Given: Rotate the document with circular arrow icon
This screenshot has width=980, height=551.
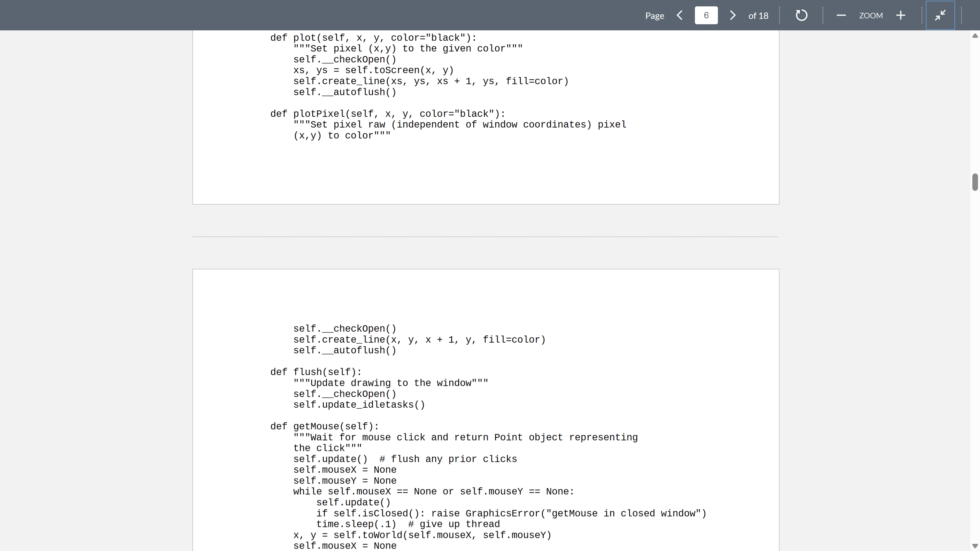Looking at the screenshot, I should coord(801,15).
